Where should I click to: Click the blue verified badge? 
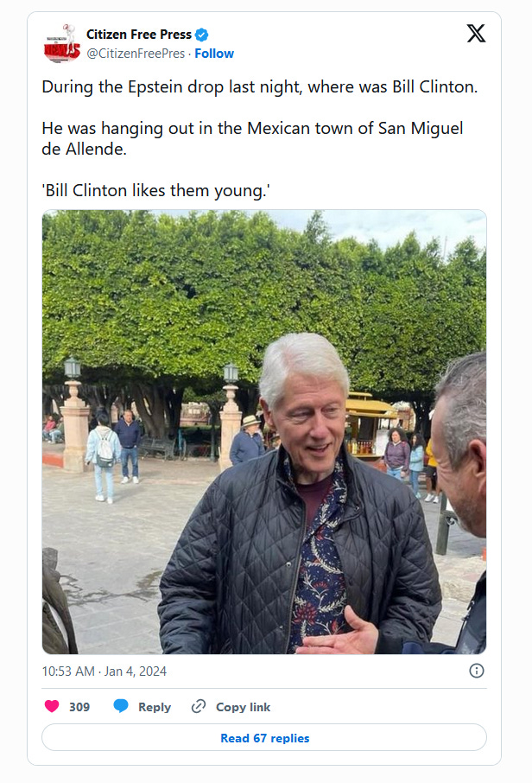click(x=201, y=35)
